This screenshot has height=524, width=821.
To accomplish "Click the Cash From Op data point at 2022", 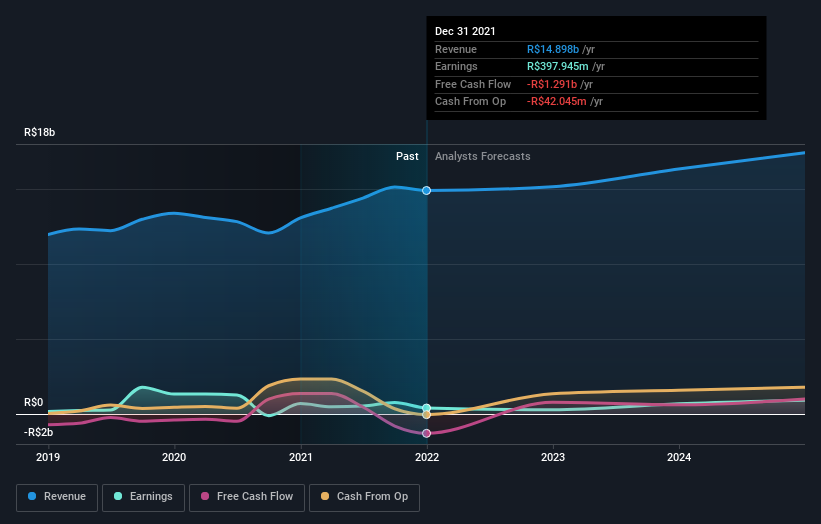I will (427, 415).
